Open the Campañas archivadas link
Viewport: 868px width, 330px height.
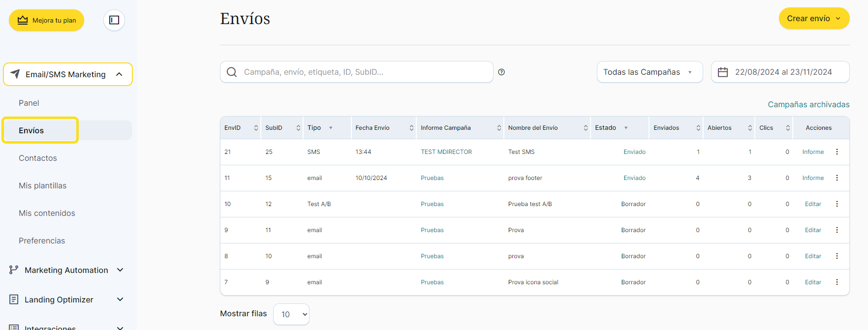click(808, 104)
